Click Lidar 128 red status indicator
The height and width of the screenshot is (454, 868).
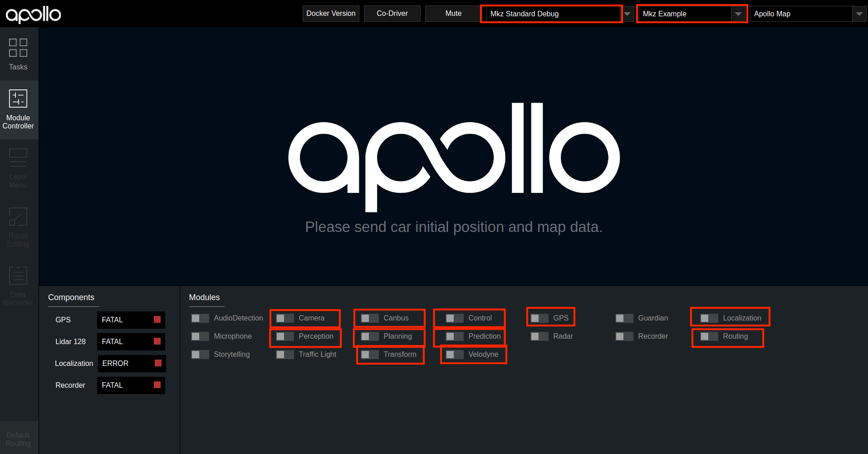tap(157, 341)
